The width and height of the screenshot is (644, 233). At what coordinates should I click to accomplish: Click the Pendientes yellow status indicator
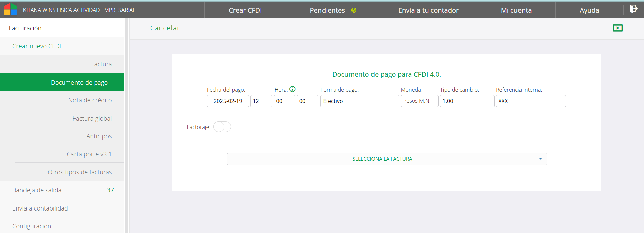pyautogui.click(x=353, y=10)
